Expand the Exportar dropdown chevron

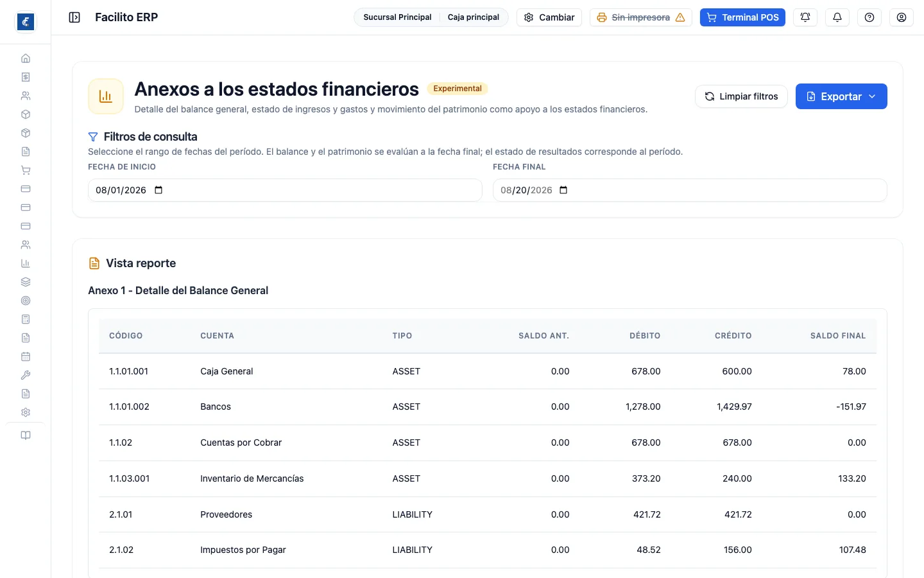(x=872, y=96)
